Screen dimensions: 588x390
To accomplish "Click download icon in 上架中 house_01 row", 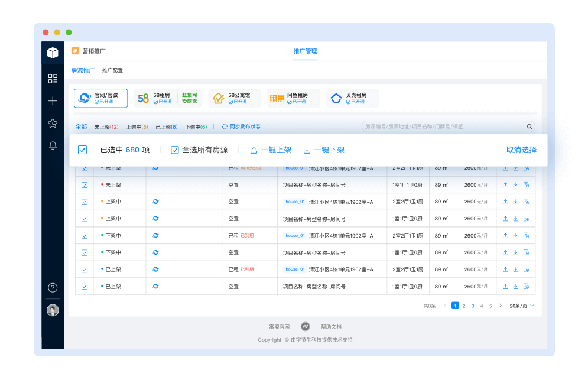I will [516, 201].
